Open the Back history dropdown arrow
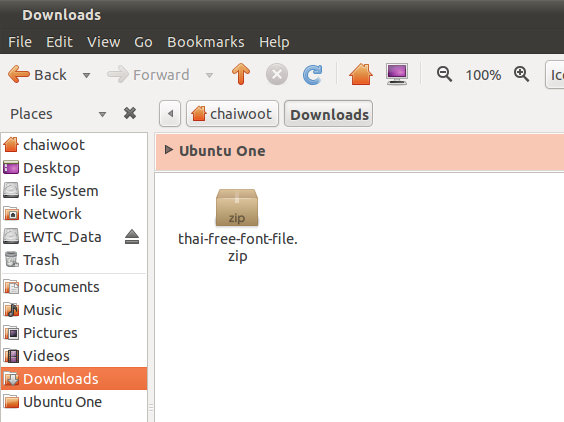 pyautogui.click(x=86, y=75)
